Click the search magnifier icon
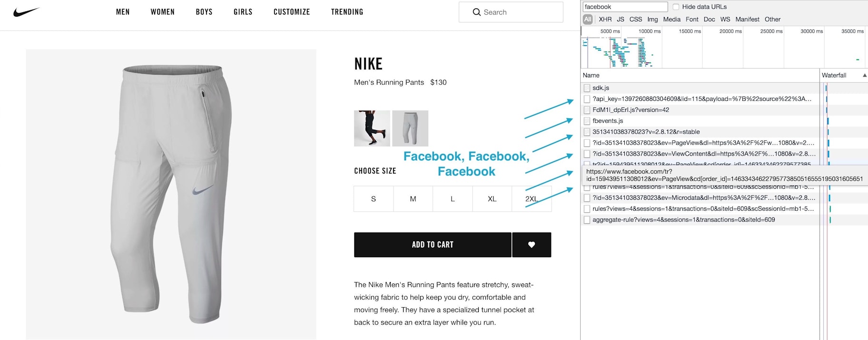The width and height of the screenshot is (868, 340). click(476, 12)
